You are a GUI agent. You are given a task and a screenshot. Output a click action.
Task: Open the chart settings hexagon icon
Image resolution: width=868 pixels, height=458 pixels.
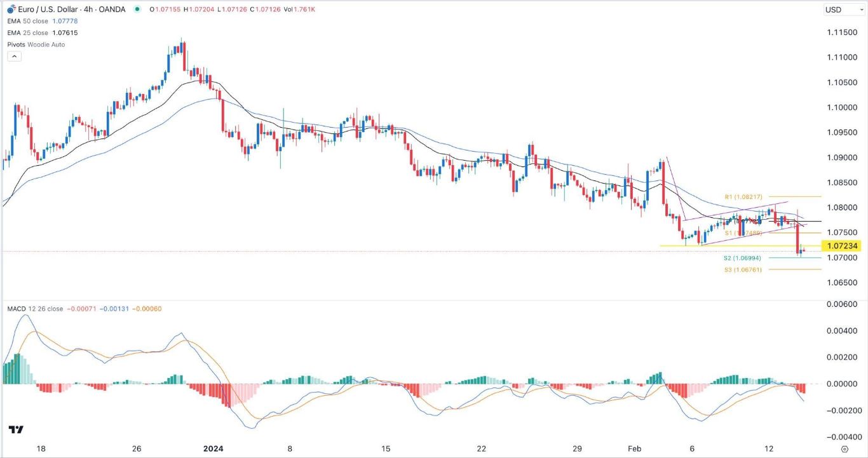(843, 449)
